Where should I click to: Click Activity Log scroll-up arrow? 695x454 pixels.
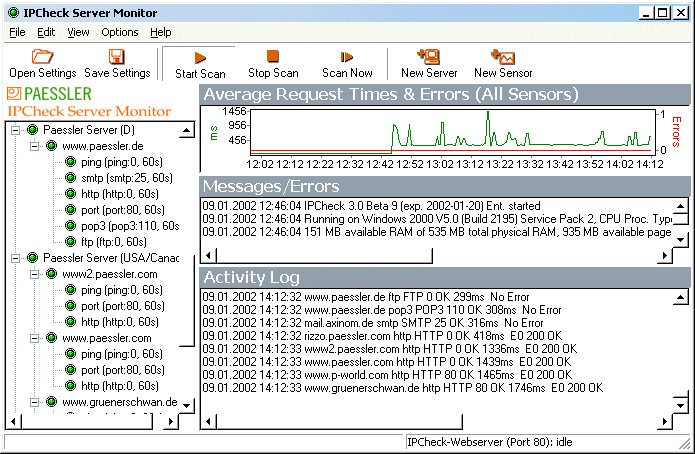[x=680, y=297]
